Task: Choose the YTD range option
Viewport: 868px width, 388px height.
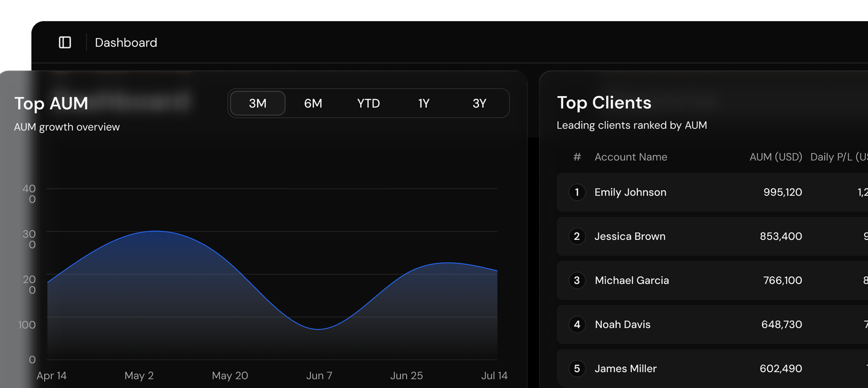Action: (x=368, y=103)
